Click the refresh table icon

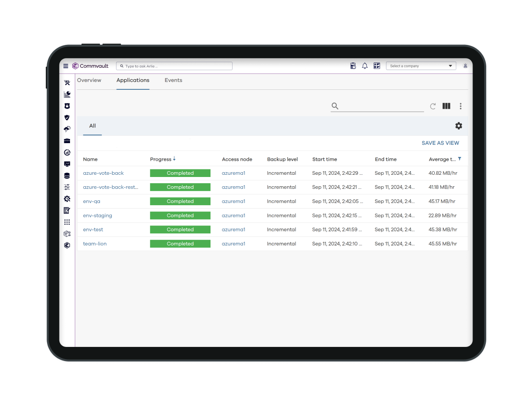[433, 106]
